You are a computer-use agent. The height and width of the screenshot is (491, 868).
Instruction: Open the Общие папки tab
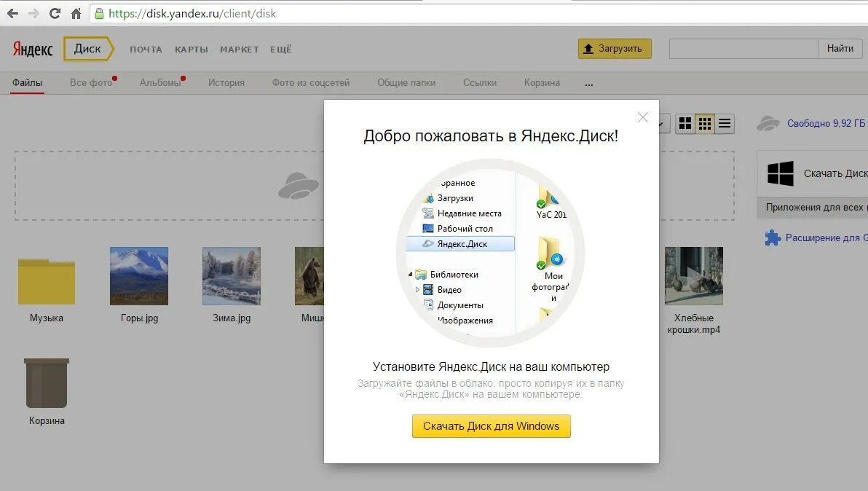(x=406, y=83)
